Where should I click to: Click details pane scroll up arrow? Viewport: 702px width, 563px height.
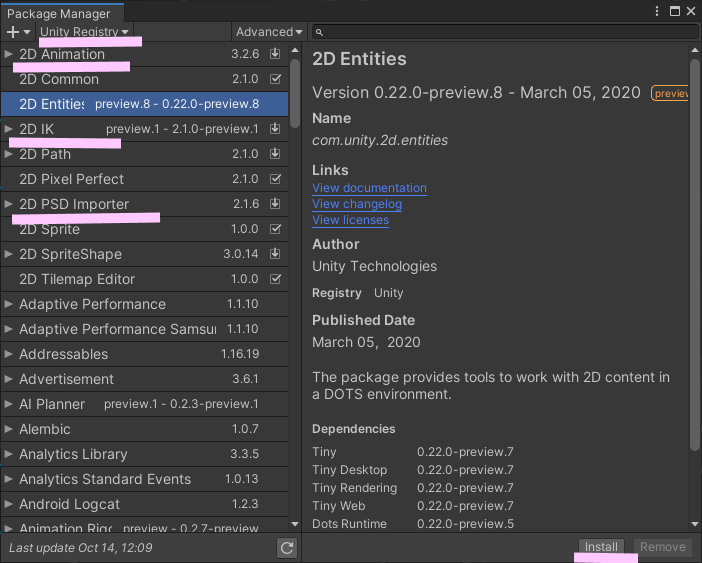(694, 50)
